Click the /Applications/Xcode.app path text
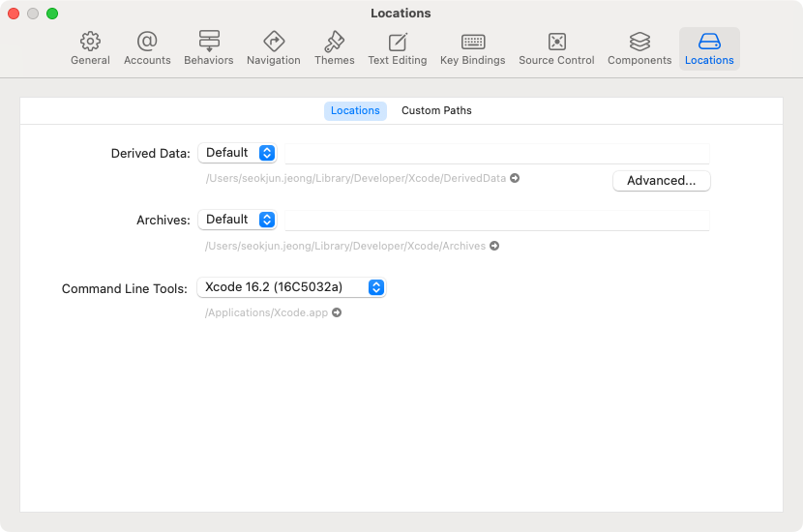Viewport: 803px width, 532px height. (266, 312)
